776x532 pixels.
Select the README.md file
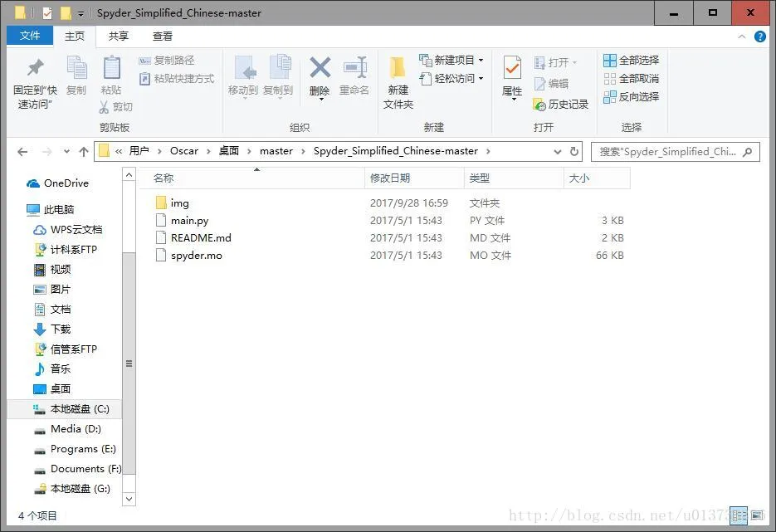201,238
